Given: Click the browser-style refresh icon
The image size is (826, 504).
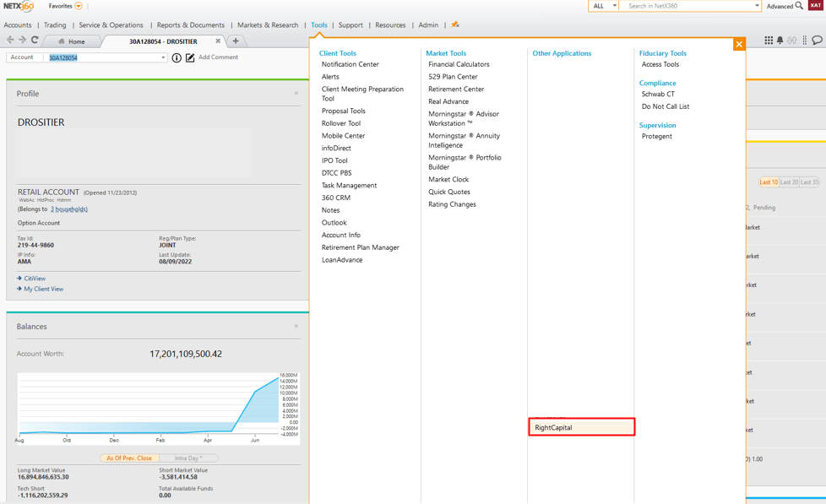Looking at the screenshot, I should click(x=35, y=41).
